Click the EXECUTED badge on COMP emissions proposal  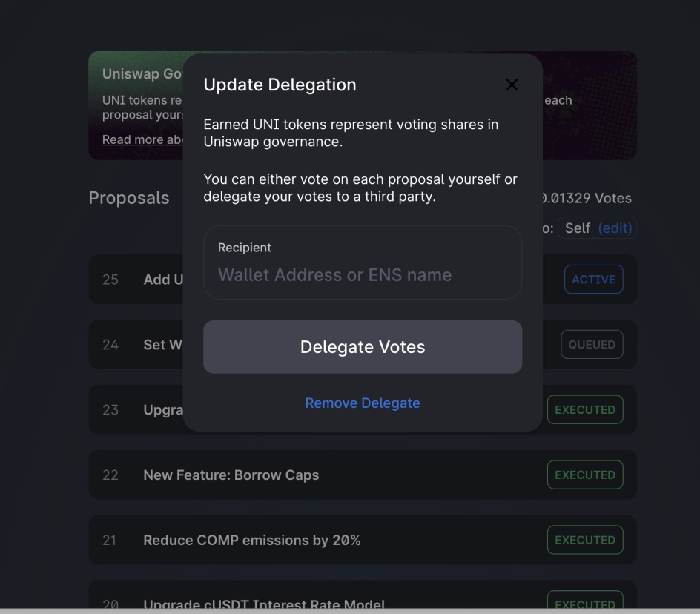585,540
